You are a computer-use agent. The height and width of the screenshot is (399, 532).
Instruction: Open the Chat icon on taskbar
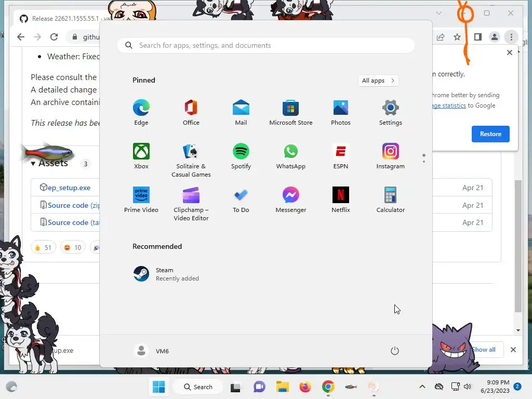(259, 387)
